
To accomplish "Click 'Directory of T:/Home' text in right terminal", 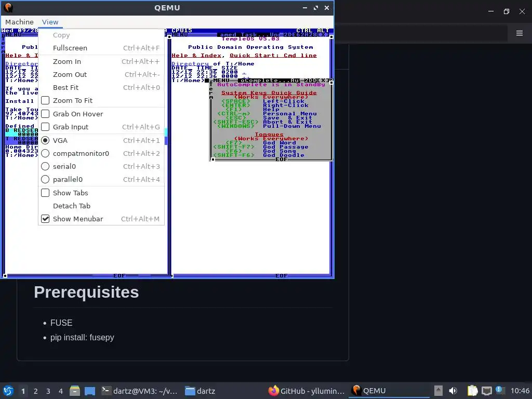I will (x=212, y=64).
